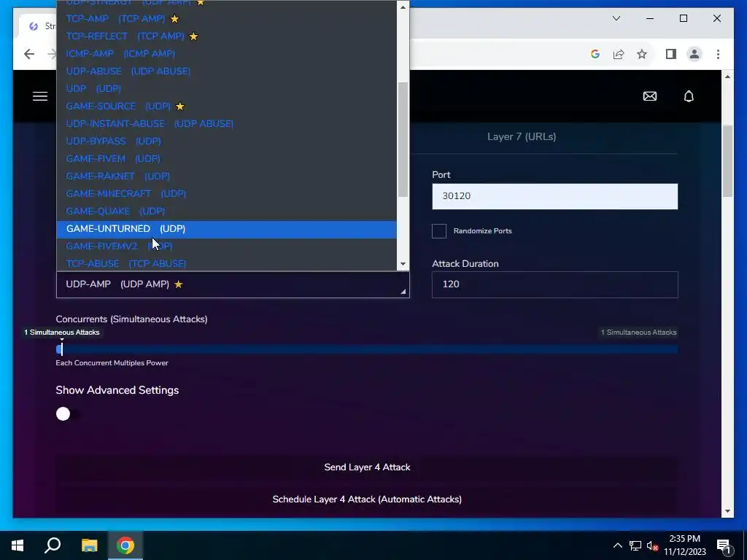Viewport: 747px width, 560px height.
Task: Click the muted volume tray icon
Action: (652, 545)
